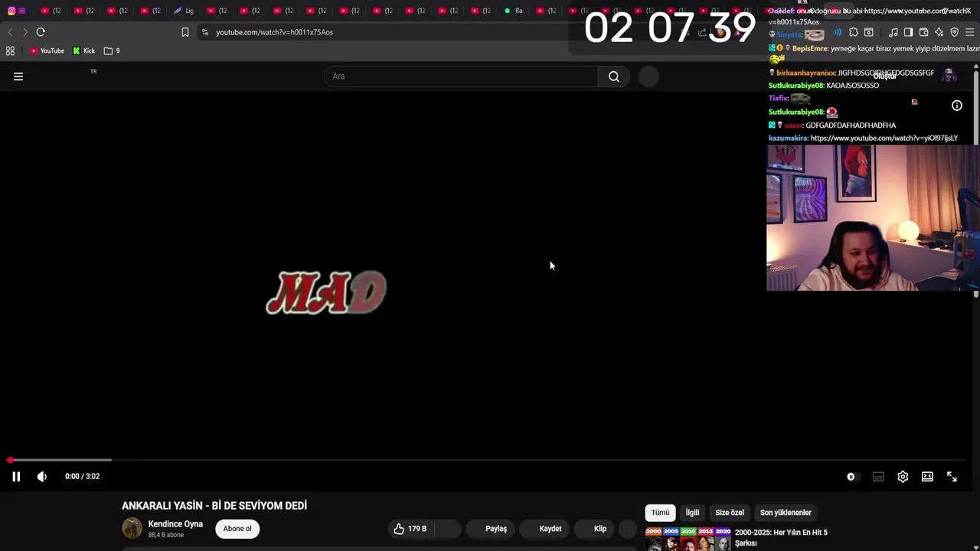Click the address bar URL

tap(274, 32)
